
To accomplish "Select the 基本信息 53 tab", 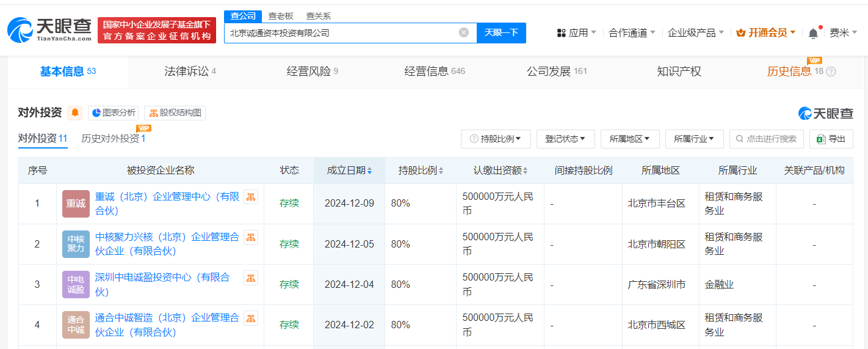I will [68, 72].
